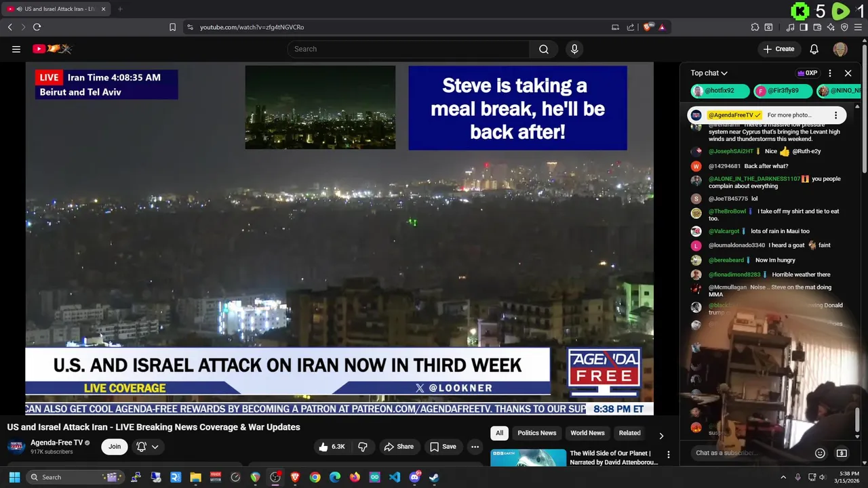Select the Related chip
868x488 pixels.
pyautogui.click(x=629, y=433)
